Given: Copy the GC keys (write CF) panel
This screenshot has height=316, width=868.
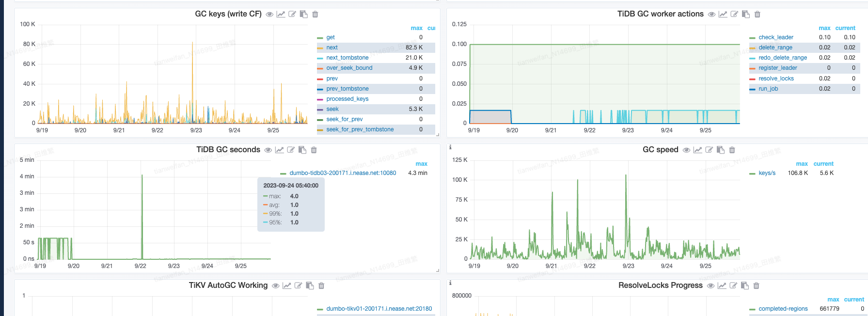Looking at the screenshot, I should pos(304,15).
